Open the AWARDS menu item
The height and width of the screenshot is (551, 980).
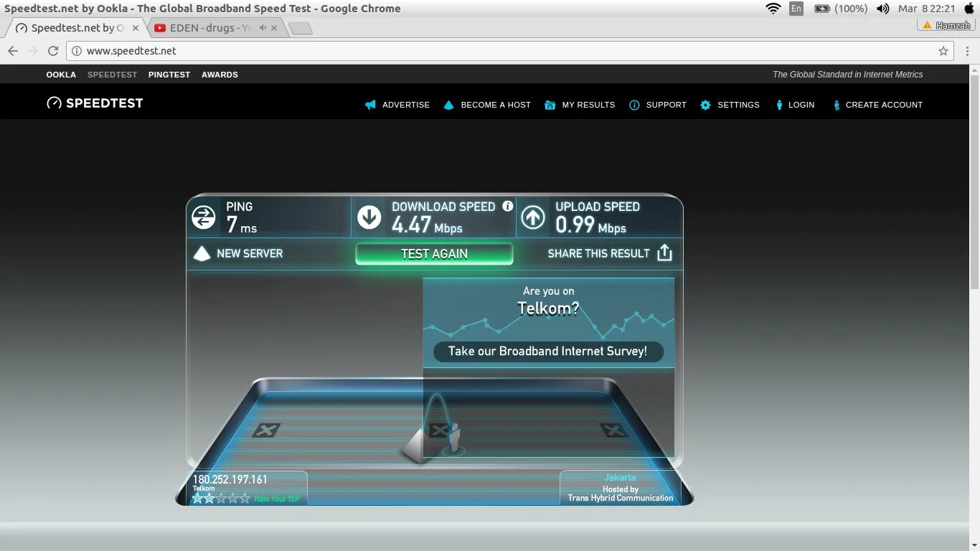pos(220,75)
